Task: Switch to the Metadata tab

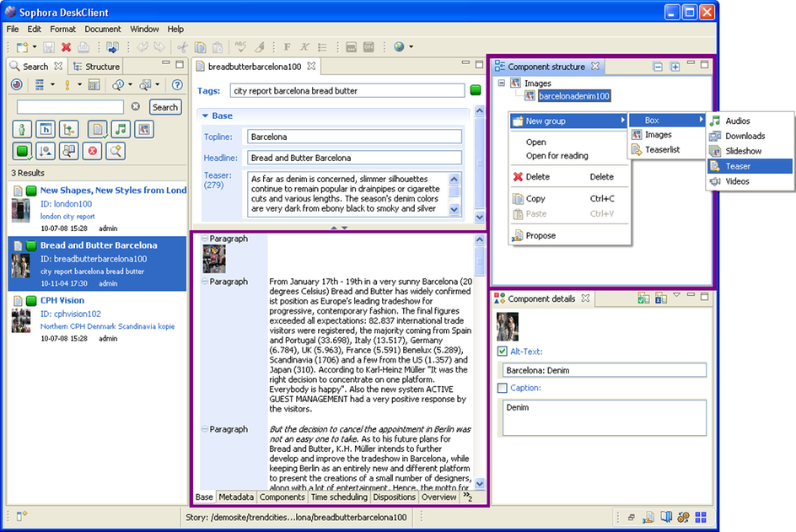Action: point(236,497)
